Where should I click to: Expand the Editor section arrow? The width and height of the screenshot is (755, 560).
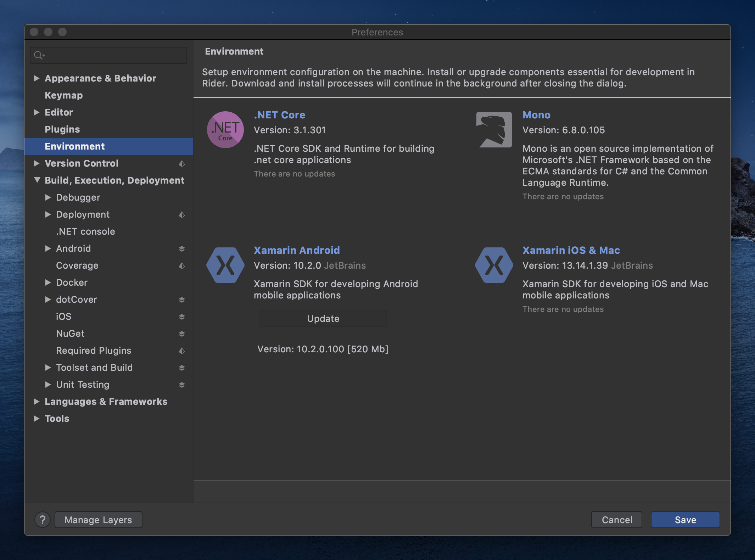click(x=37, y=112)
